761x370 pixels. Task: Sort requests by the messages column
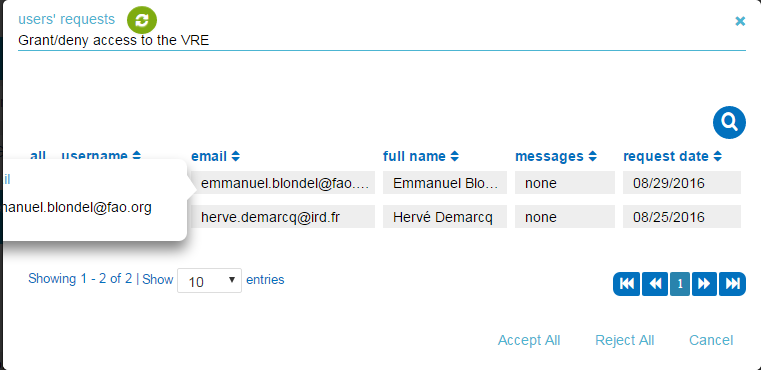(x=556, y=156)
